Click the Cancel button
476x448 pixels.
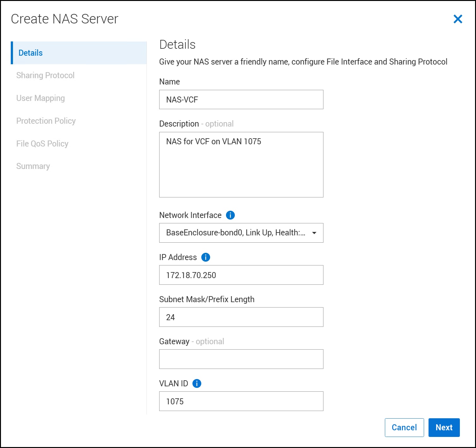tap(404, 427)
